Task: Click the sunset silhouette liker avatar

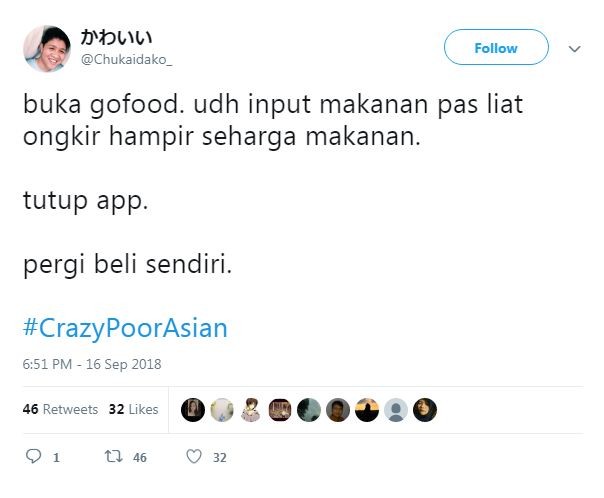Action: click(367, 410)
